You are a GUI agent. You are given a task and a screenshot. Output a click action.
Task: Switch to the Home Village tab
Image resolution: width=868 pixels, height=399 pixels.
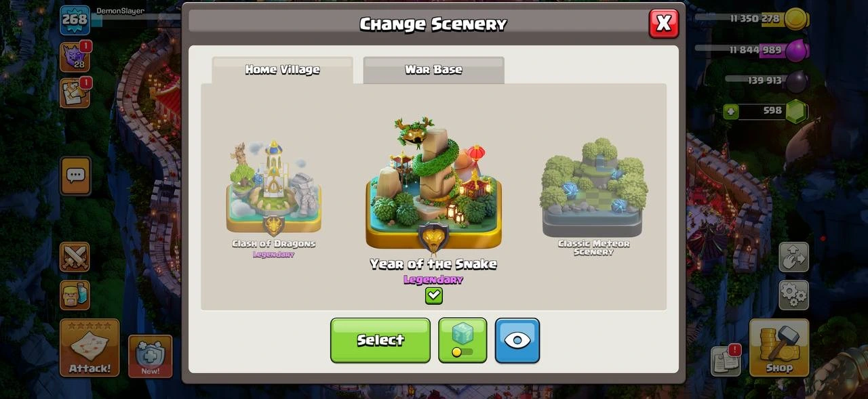coord(283,70)
